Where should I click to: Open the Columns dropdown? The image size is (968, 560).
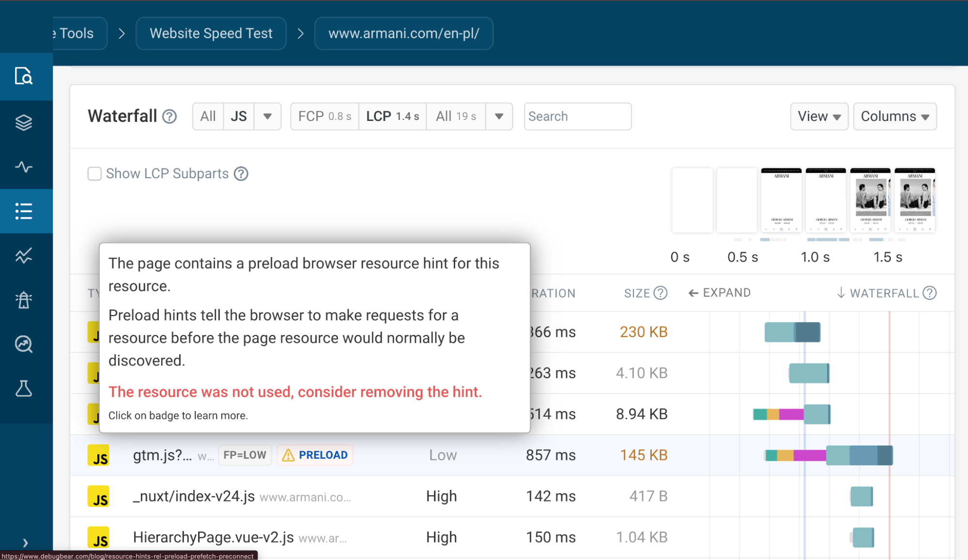(x=895, y=116)
